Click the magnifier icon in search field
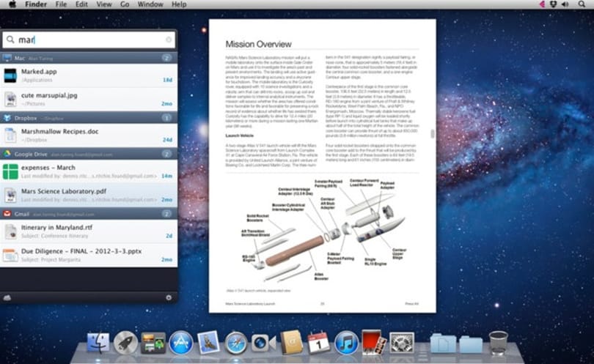 (10, 40)
